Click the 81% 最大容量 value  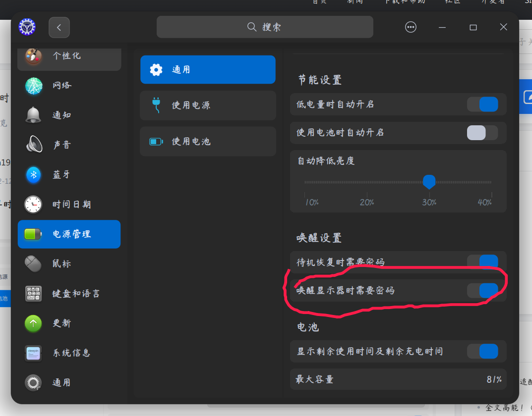[x=494, y=379]
